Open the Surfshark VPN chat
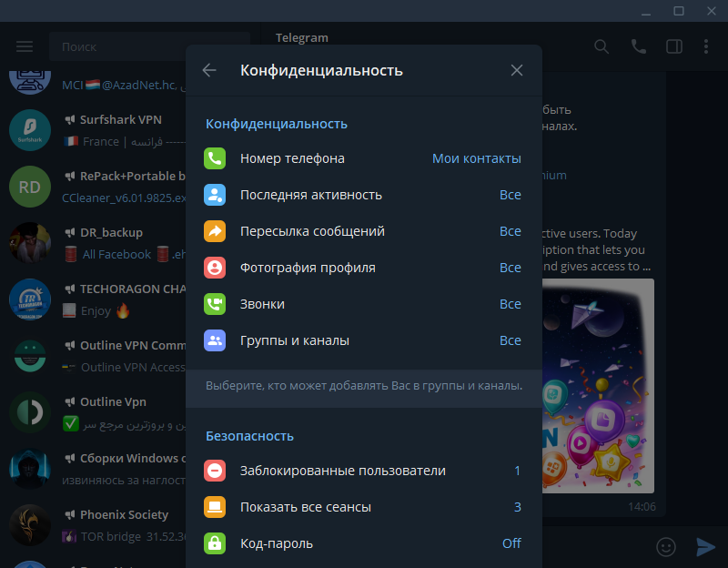Image resolution: width=728 pixels, height=568 pixels. click(93, 130)
